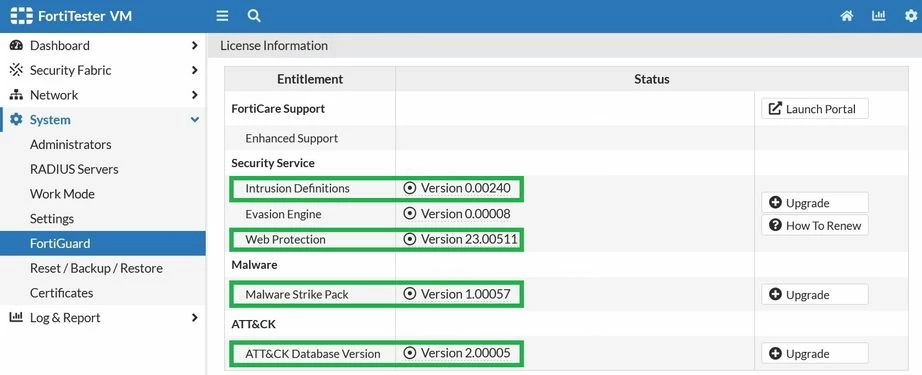922x375 pixels.
Task: Click the Dashboard gauge icon
Action: (x=16, y=45)
